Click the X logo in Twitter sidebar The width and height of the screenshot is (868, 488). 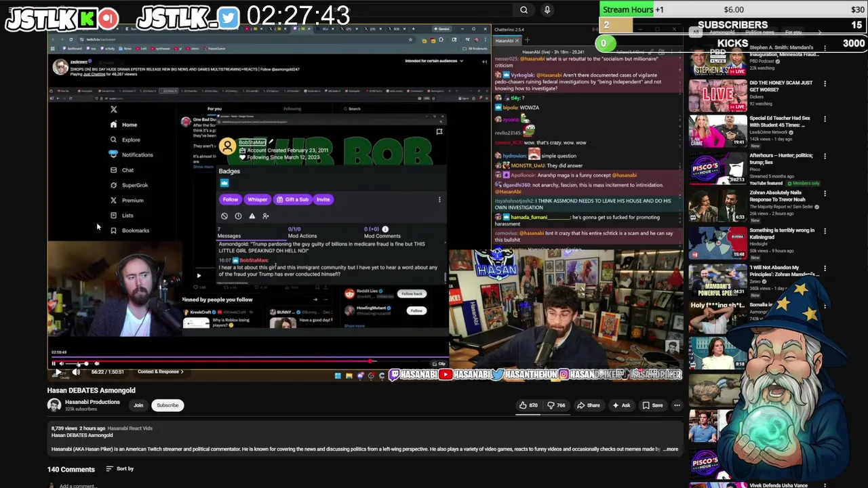point(114,109)
